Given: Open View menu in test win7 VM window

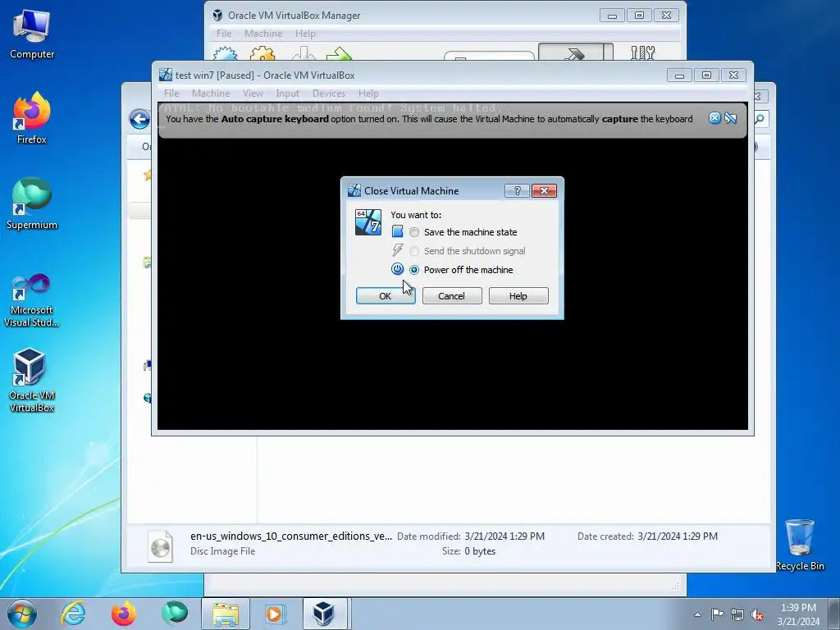Looking at the screenshot, I should pos(253,94).
